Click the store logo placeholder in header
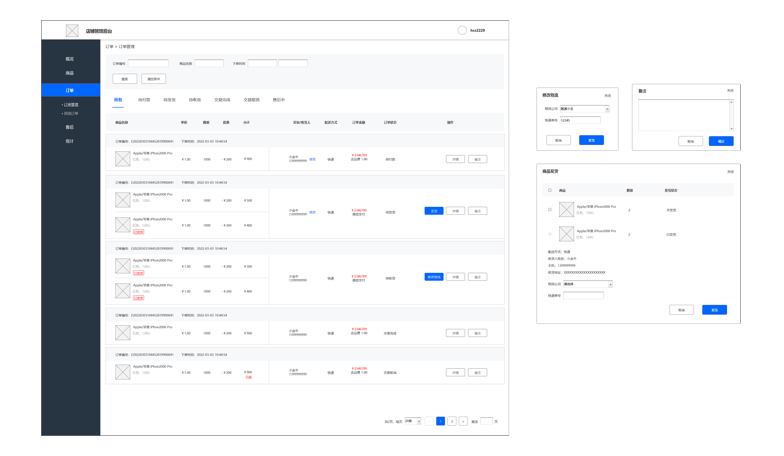The width and height of the screenshot is (784, 456). tap(72, 31)
